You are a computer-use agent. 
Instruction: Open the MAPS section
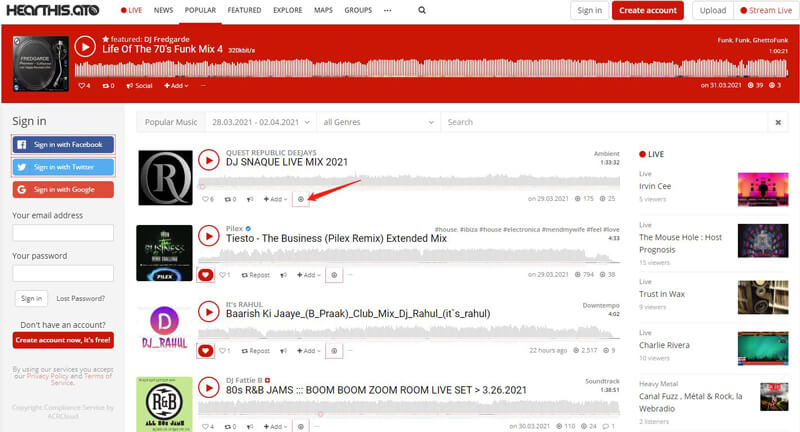pos(323,10)
